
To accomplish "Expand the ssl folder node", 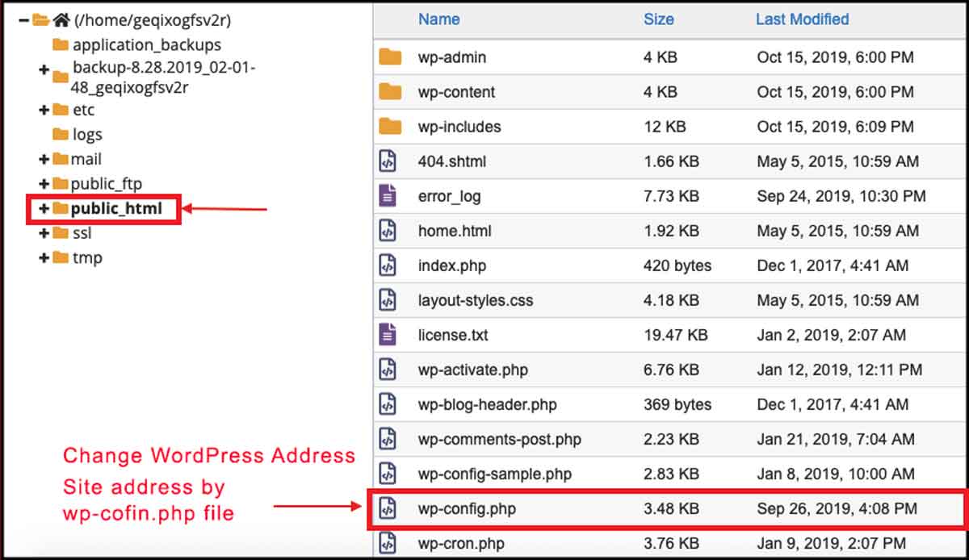I will [x=44, y=233].
